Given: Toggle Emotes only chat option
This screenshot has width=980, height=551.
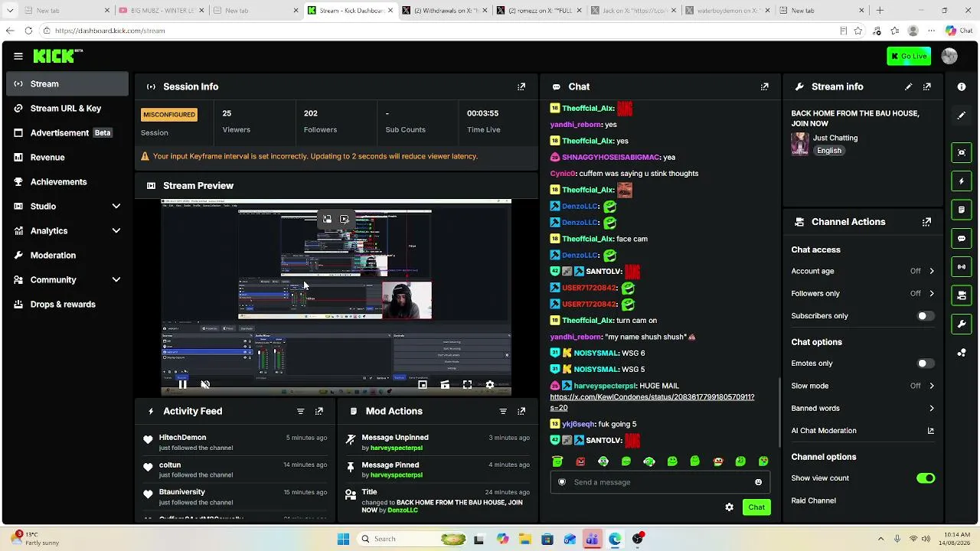Looking at the screenshot, I should (926, 364).
